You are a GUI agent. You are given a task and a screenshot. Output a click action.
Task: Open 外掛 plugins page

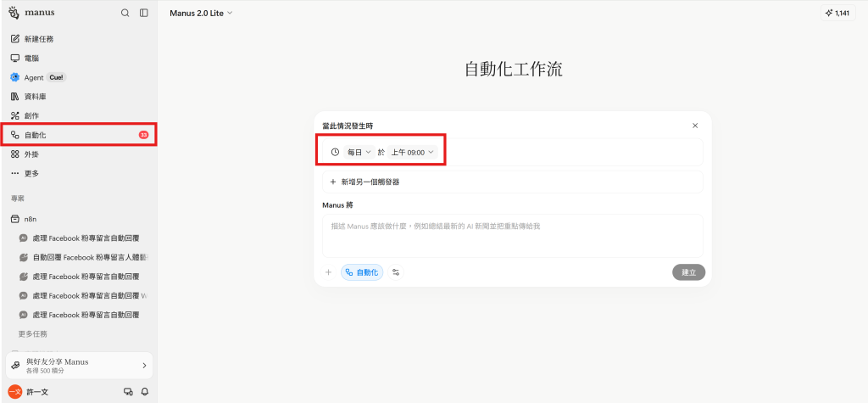(79, 154)
